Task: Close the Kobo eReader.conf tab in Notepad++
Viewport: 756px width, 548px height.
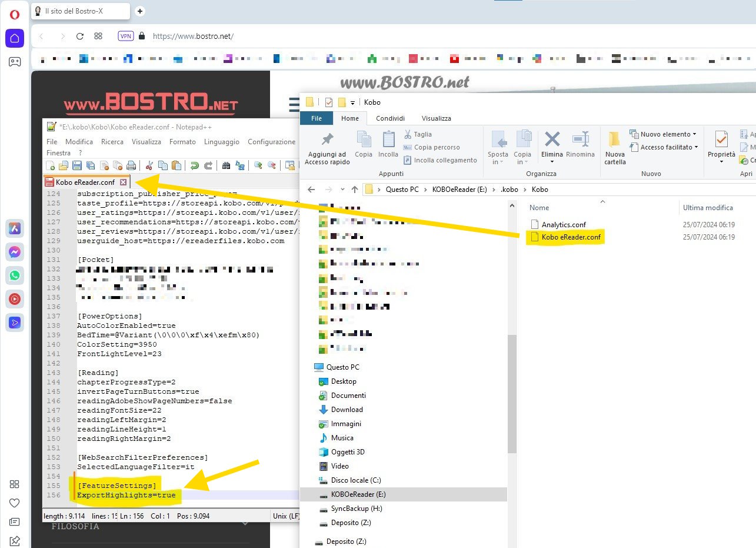Action: pyautogui.click(x=123, y=182)
